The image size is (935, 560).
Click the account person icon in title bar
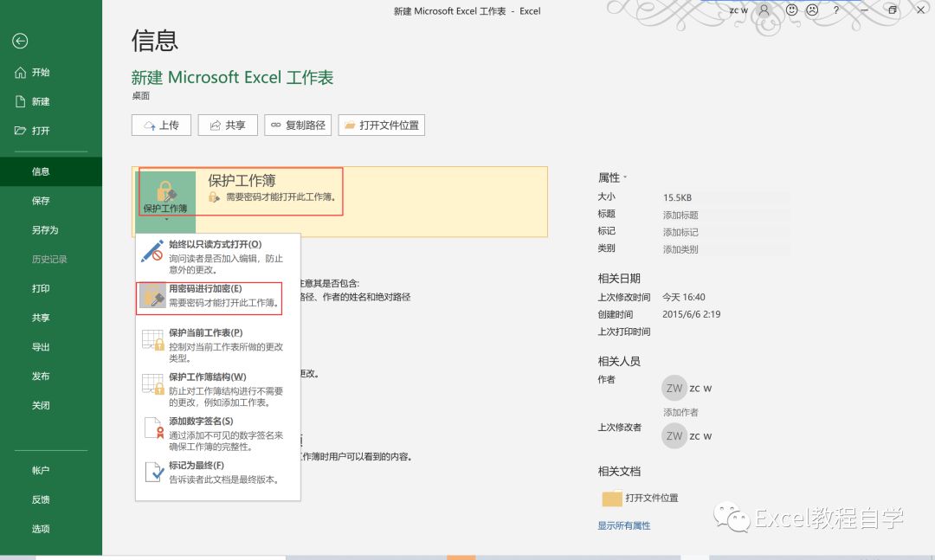(x=764, y=10)
